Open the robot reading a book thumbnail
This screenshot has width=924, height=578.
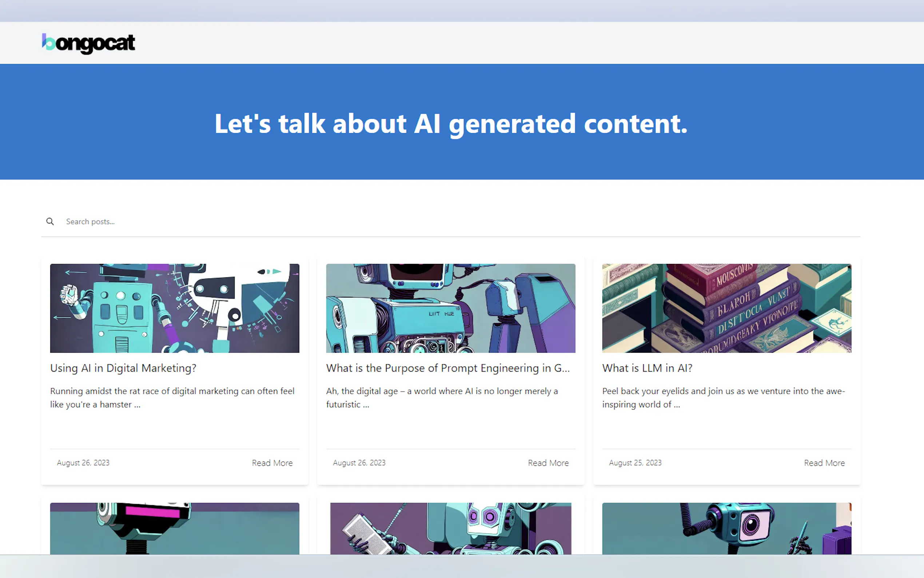tap(450, 528)
